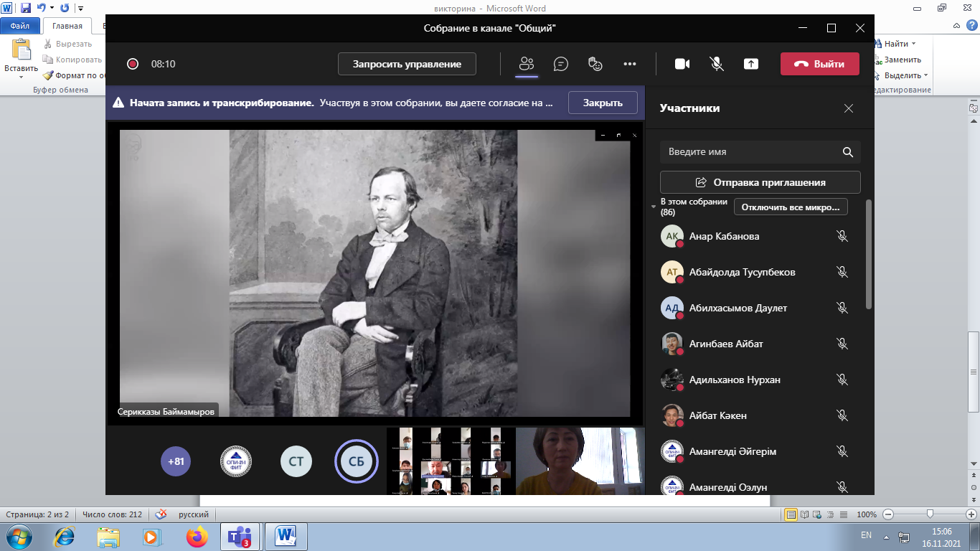Viewport: 980px width, 551px height.
Task: Click Отправка приглашения button
Action: pos(760,182)
